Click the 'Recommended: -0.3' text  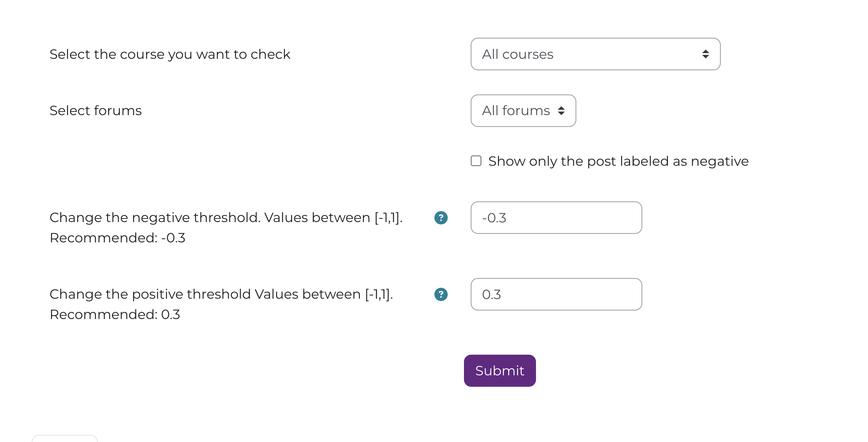click(x=117, y=238)
